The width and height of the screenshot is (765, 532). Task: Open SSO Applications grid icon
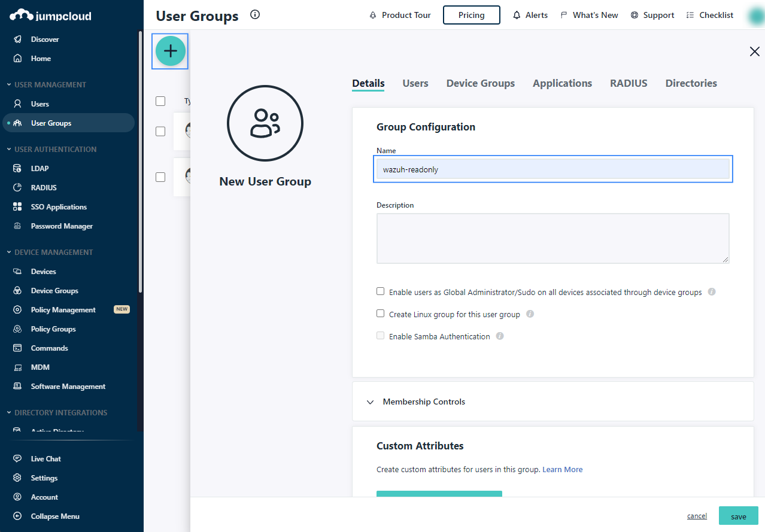[x=18, y=207]
